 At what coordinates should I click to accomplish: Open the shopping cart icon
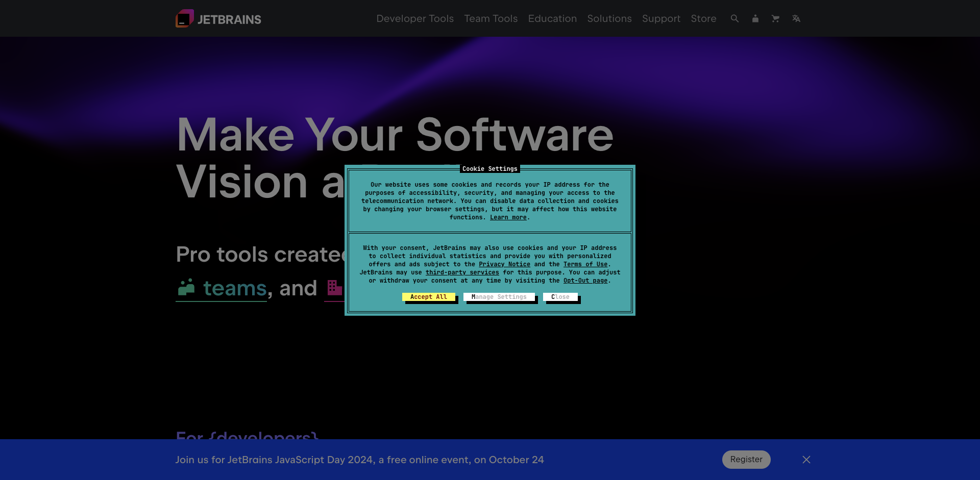pos(775,18)
